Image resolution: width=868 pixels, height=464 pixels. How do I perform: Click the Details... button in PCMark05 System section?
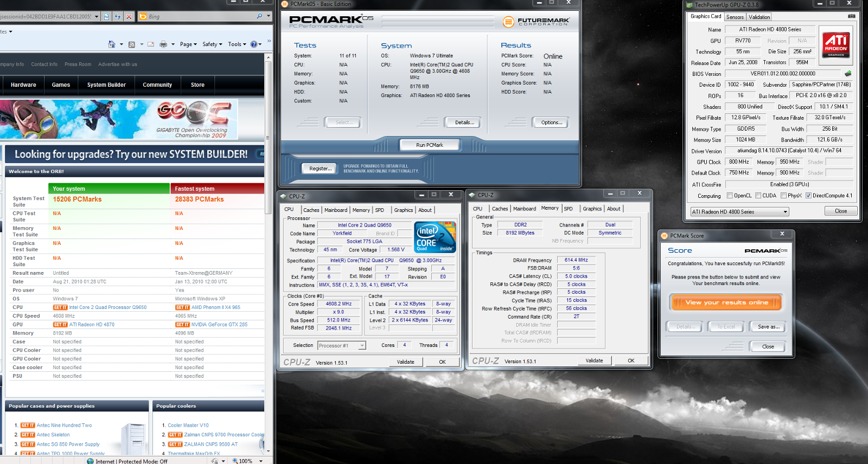tap(464, 123)
